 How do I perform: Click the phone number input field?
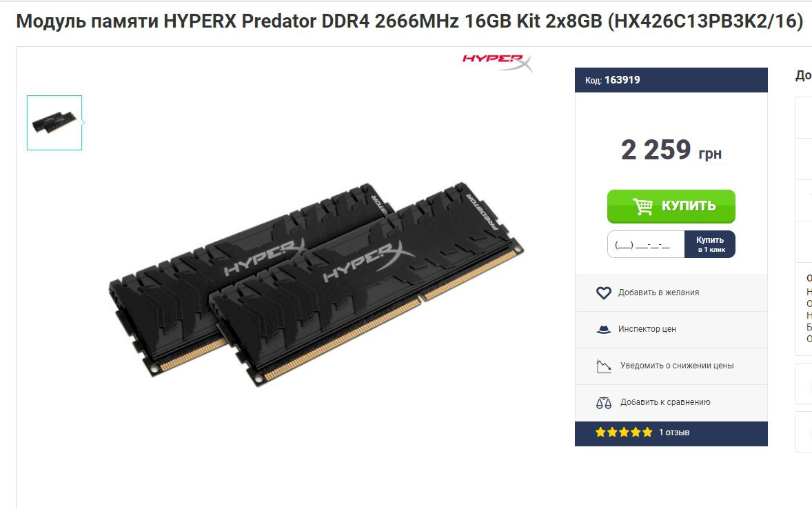646,244
